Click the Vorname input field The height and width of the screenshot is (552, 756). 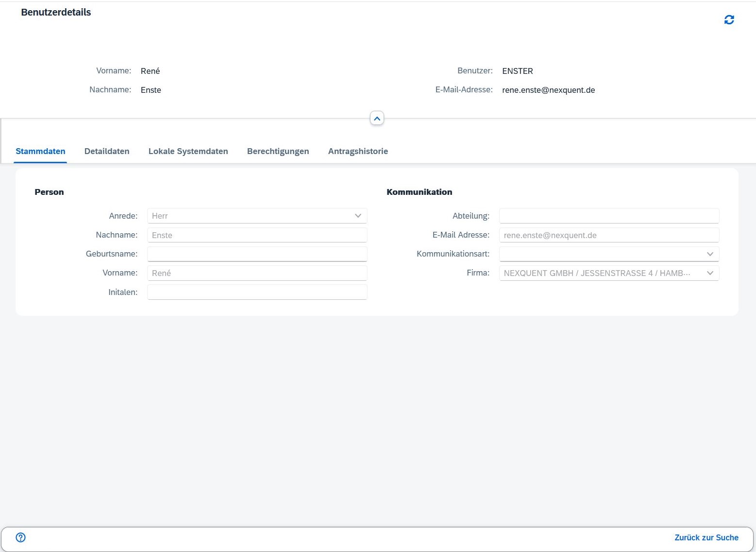[x=257, y=273]
